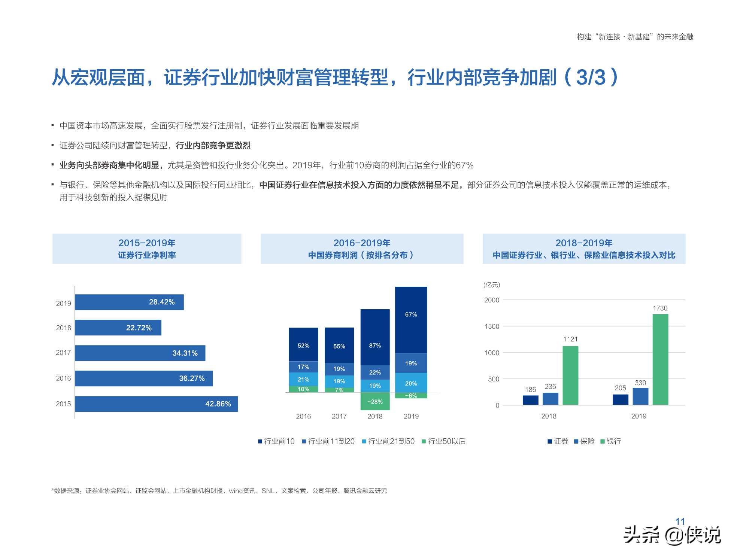The height and width of the screenshot is (560, 737).
Task: Click the 67% segment in 2019 column
Action: click(x=411, y=320)
